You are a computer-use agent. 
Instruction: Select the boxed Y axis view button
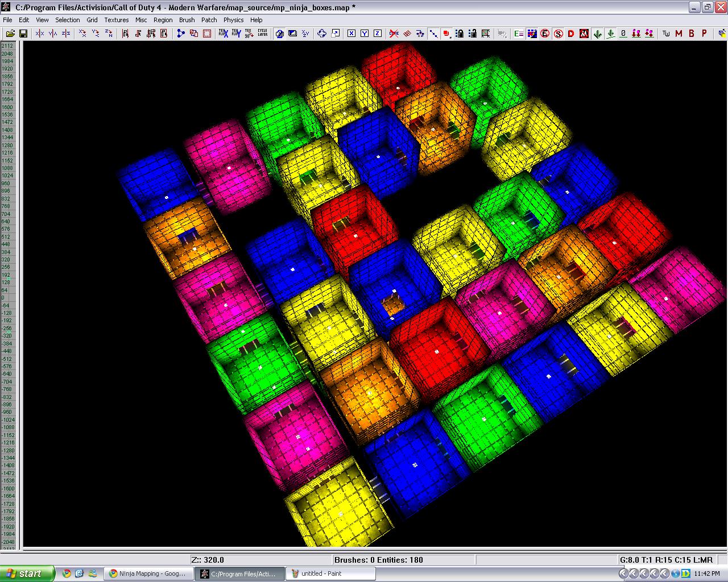(x=365, y=34)
